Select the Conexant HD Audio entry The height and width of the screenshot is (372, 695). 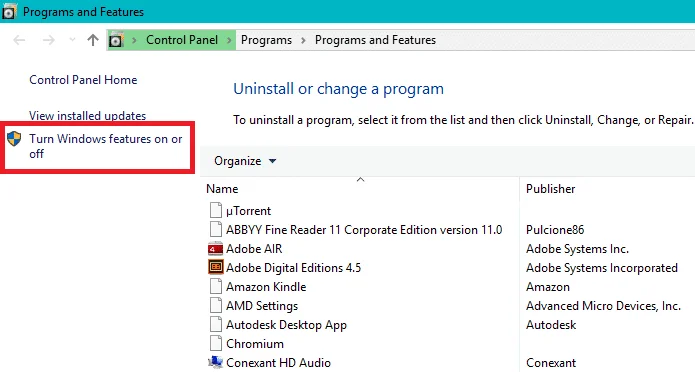click(x=278, y=363)
